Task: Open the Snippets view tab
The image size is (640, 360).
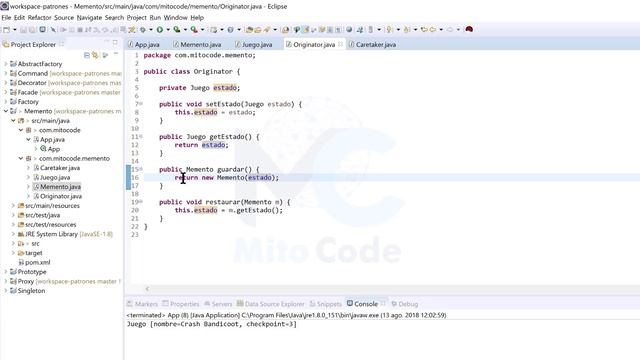Action: [325, 304]
